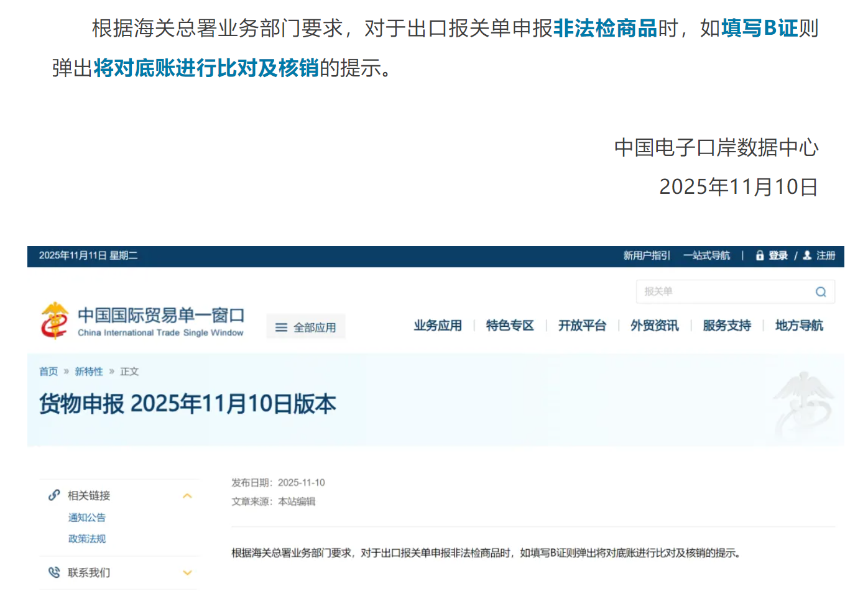Open the 外贸资讯 menu
The width and height of the screenshot is (868, 612).
(655, 326)
